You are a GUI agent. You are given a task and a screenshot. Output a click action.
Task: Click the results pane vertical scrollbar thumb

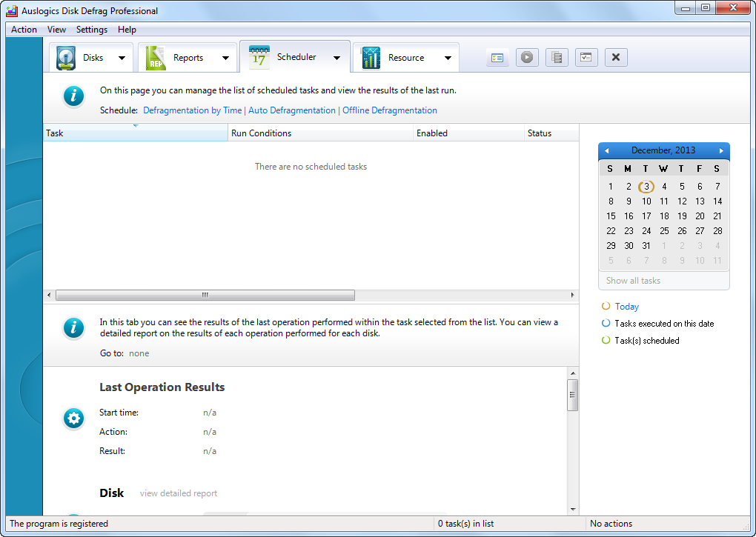point(572,395)
